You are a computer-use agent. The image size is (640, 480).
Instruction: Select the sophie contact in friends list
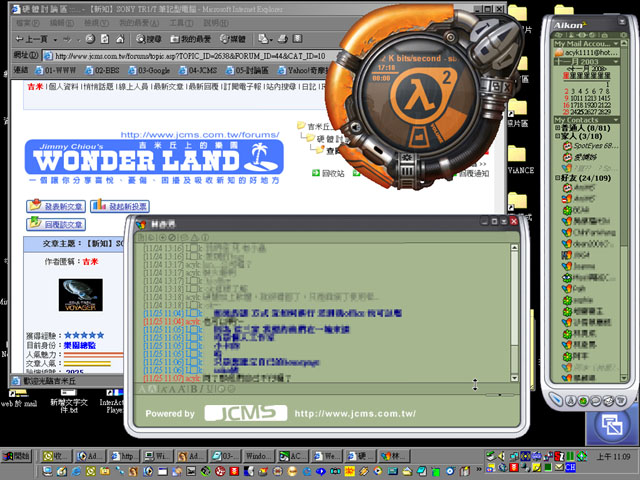pyautogui.click(x=577, y=300)
